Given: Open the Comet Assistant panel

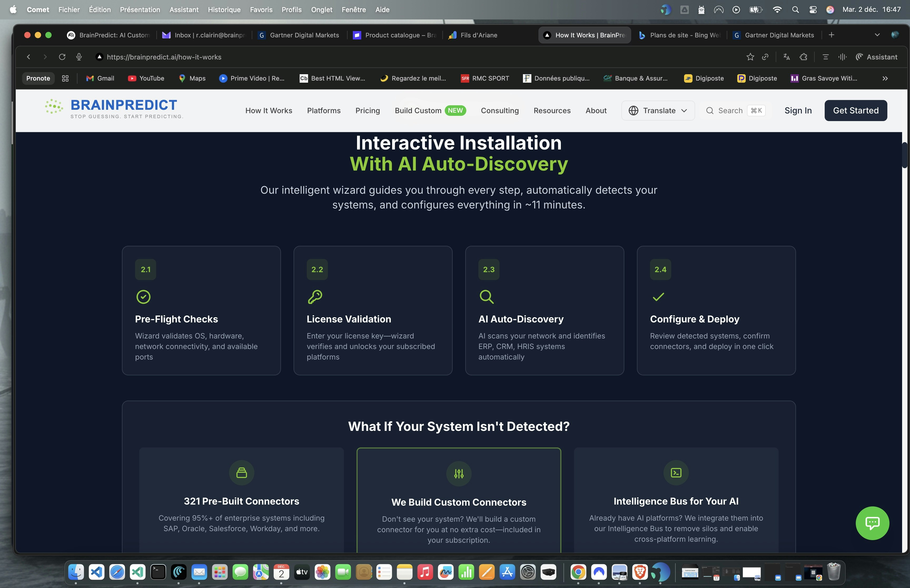Looking at the screenshot, I should 876,57.
